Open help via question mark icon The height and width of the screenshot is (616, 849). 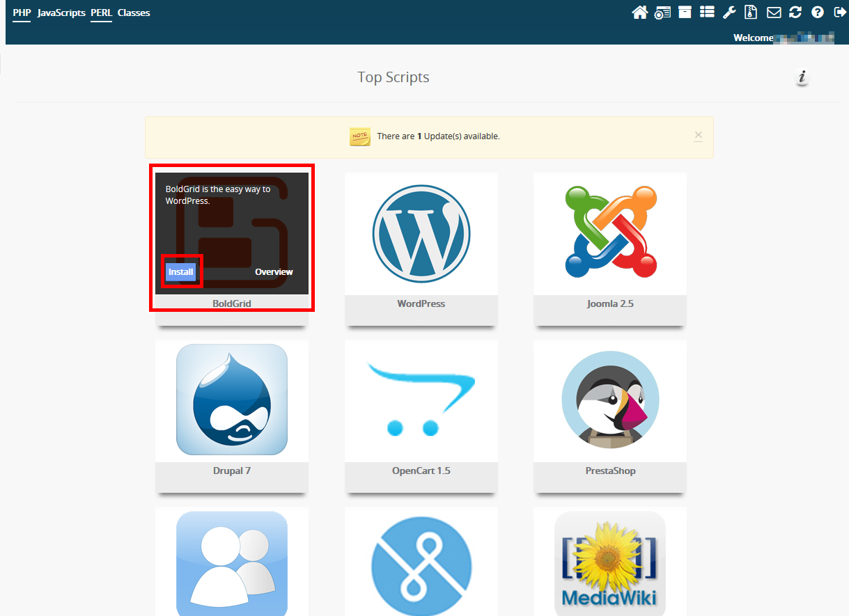pyautogui.click(x=818, y=13)
